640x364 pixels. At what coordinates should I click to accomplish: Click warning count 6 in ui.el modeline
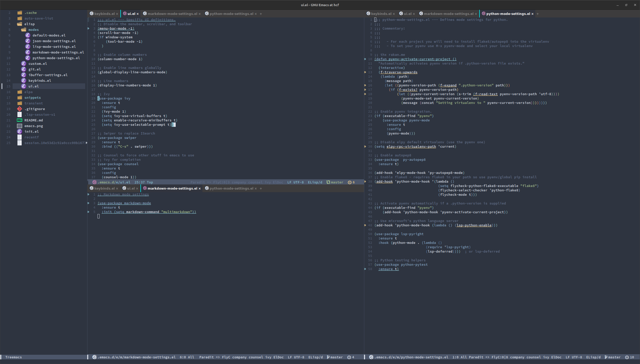pyautogui.click(x=351, y=182)
